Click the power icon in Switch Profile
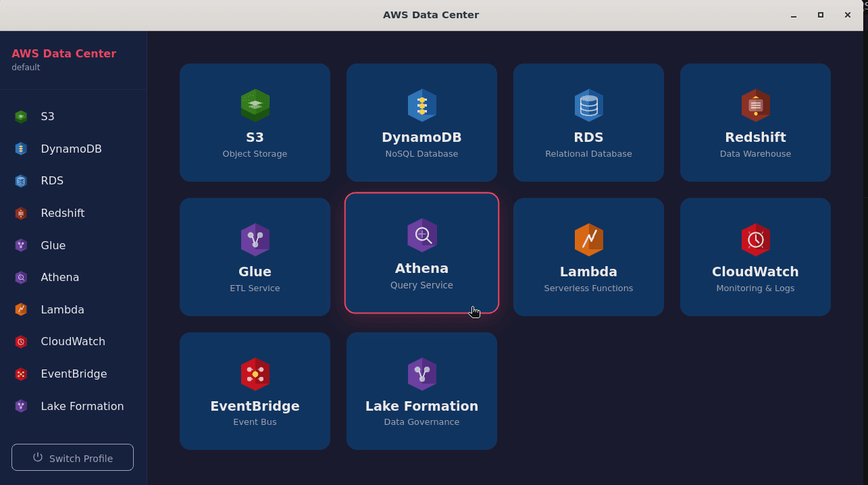Image resolution: width=868 pixels, height=485 pixels. click(x=38, y=457)
